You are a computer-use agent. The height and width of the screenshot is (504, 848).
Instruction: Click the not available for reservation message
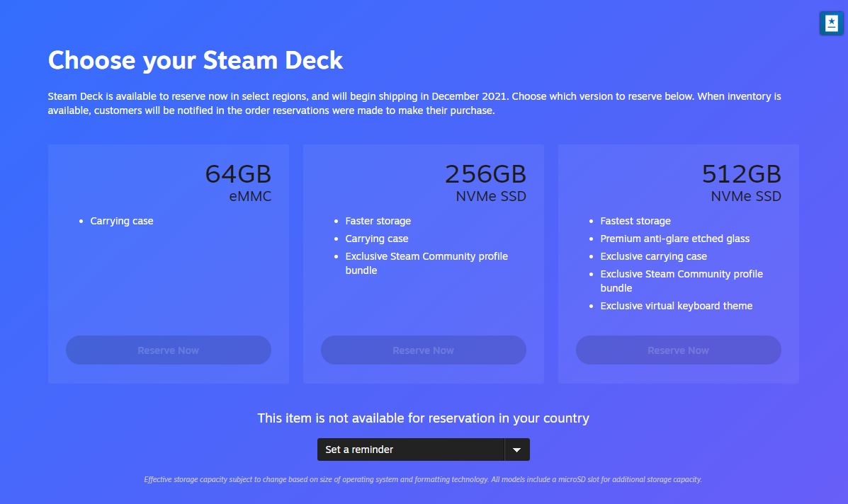pos(424,418)
